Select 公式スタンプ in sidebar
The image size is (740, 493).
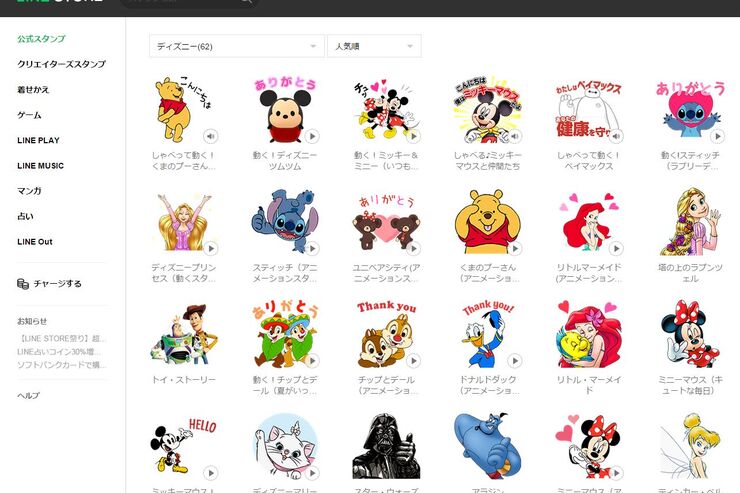coord(42,39)
